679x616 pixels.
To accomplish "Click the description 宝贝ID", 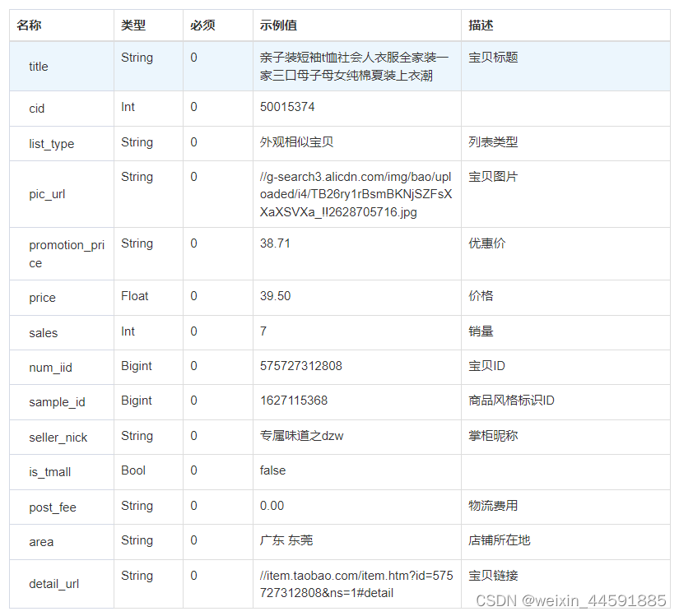I will [486, 367].
